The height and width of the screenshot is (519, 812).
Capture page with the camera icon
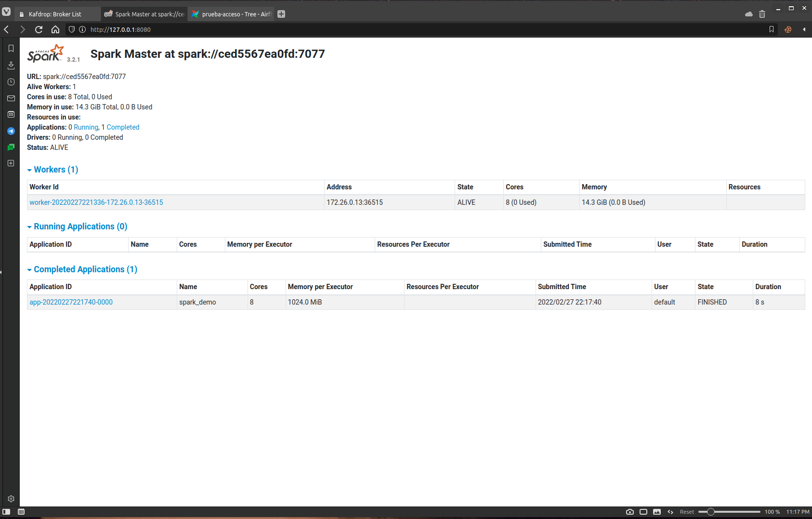click(x=629, y=512)
